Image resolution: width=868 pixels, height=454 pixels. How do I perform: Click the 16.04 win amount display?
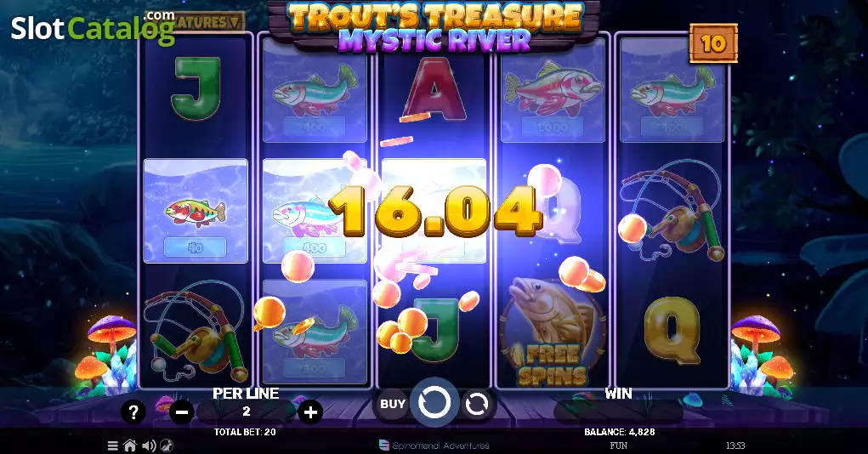pos(435,210)
